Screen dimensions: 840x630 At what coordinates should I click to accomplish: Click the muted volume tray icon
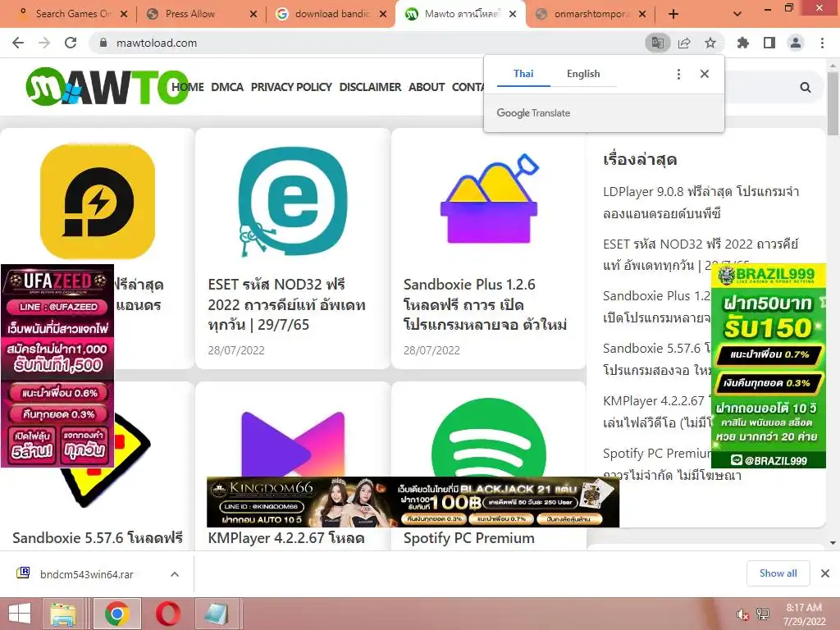742,614
